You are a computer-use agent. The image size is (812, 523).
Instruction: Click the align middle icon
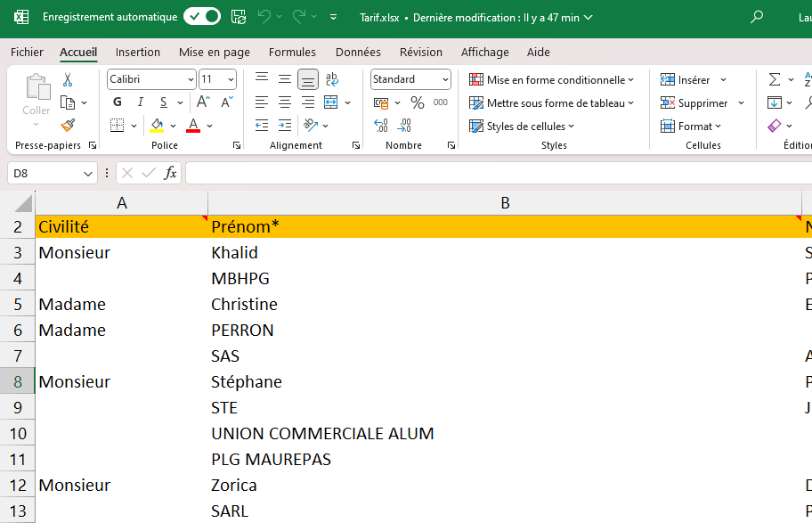tap(285, 79)
